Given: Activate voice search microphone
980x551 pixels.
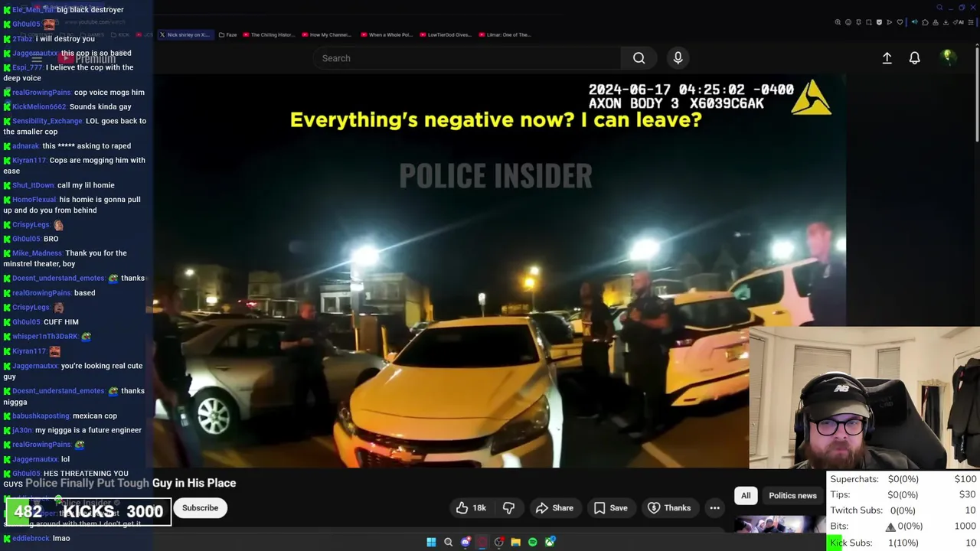Looking at the screenshot, I should (678, 58).
